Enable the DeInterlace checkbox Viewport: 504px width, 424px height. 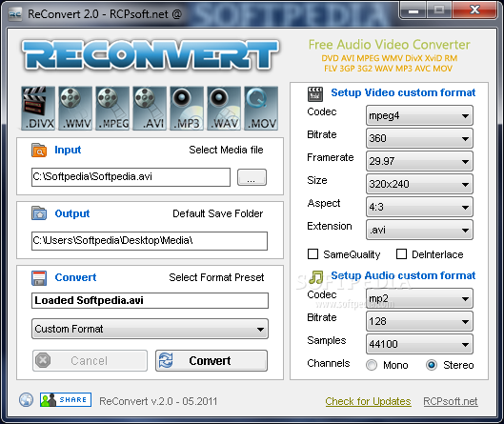(401, 254)
